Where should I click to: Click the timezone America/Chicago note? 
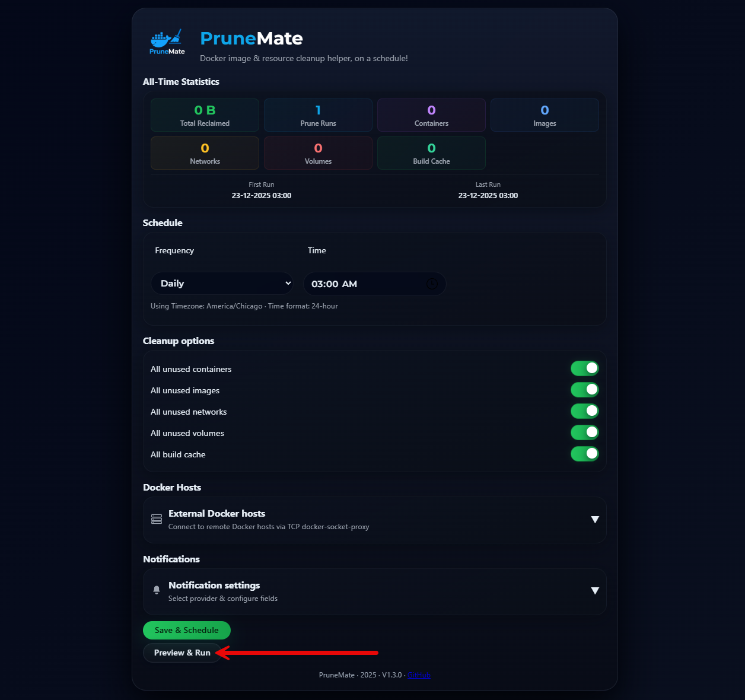pyautogui.click(x=244, y=306)
